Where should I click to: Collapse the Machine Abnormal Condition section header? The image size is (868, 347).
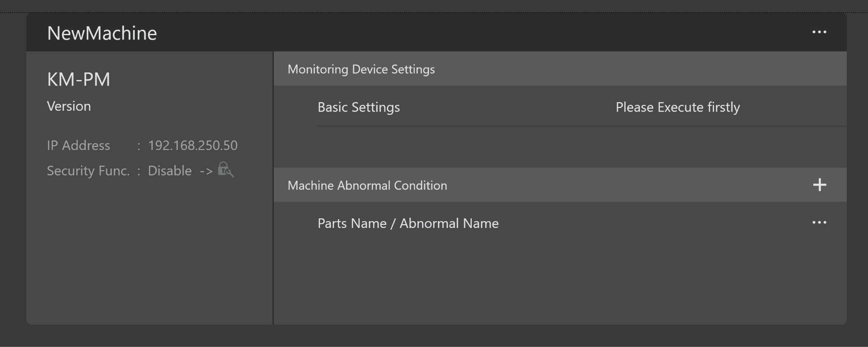pyautogui.click(x=367, y=185)
